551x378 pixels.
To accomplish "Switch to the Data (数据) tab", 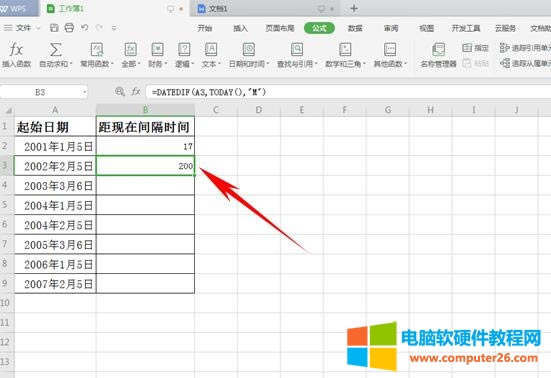I will coord(355,28).
